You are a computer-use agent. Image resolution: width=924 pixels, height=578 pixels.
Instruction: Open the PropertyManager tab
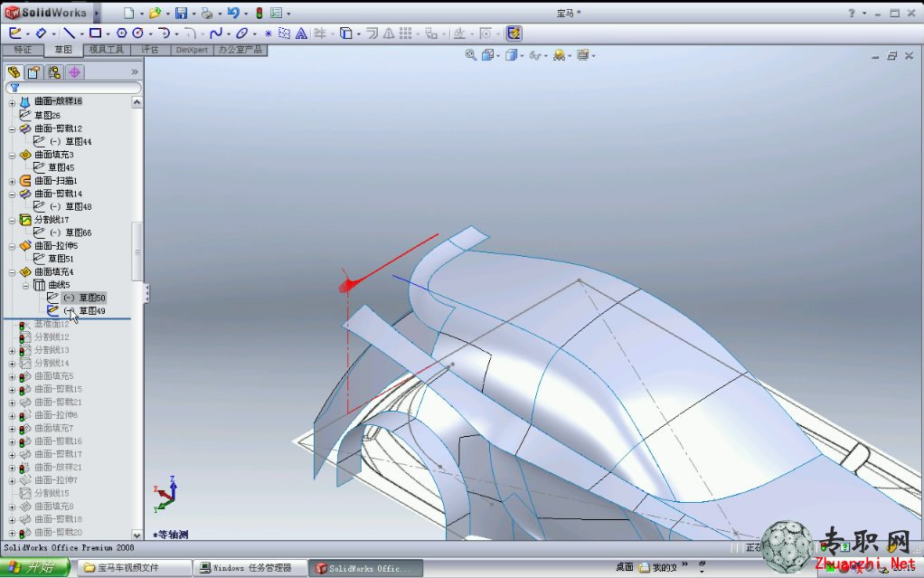click(34, 72)
